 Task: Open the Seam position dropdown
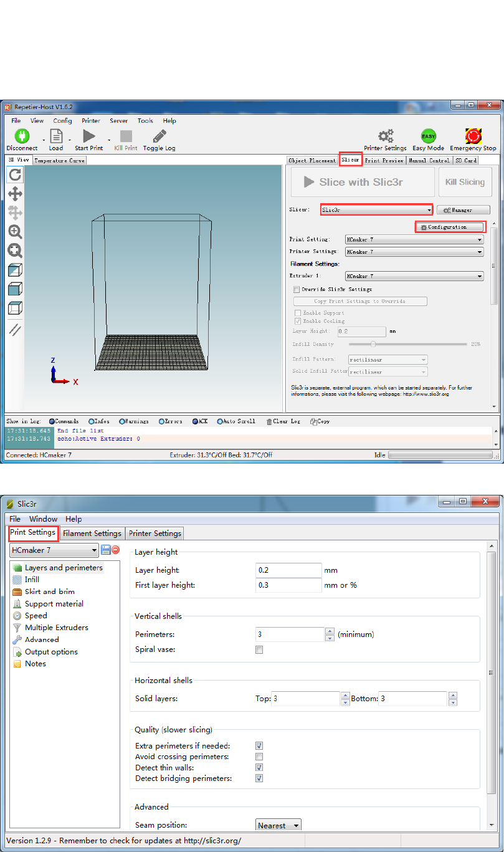click(x=278, y=825)
